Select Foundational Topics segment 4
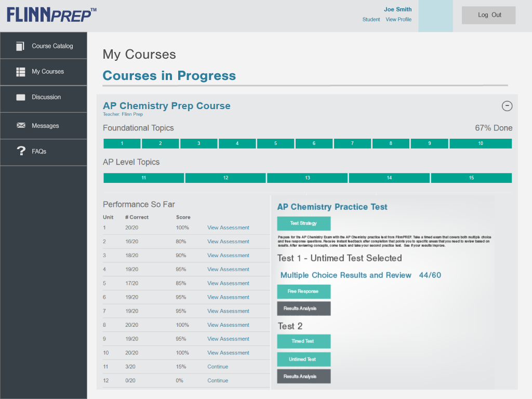 point(237,143)
